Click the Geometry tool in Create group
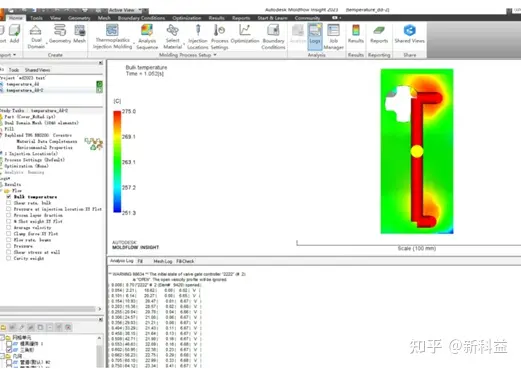 coord(60,33)
